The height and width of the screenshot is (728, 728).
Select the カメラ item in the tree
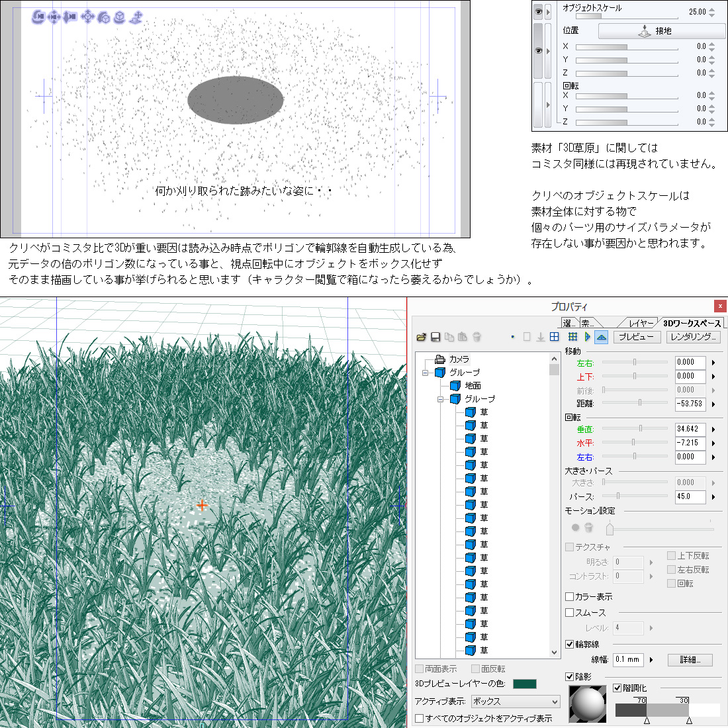pyautogui.click(x=459, y=359)
